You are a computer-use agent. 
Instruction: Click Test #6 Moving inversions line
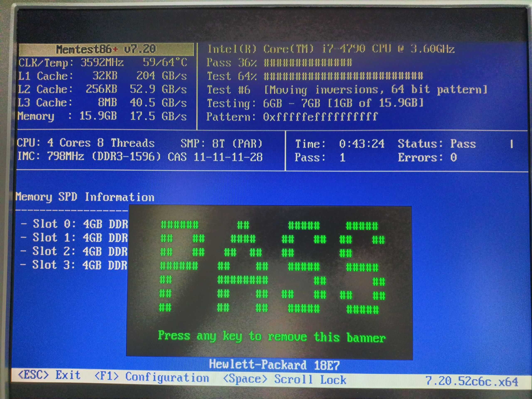(347, 90)
